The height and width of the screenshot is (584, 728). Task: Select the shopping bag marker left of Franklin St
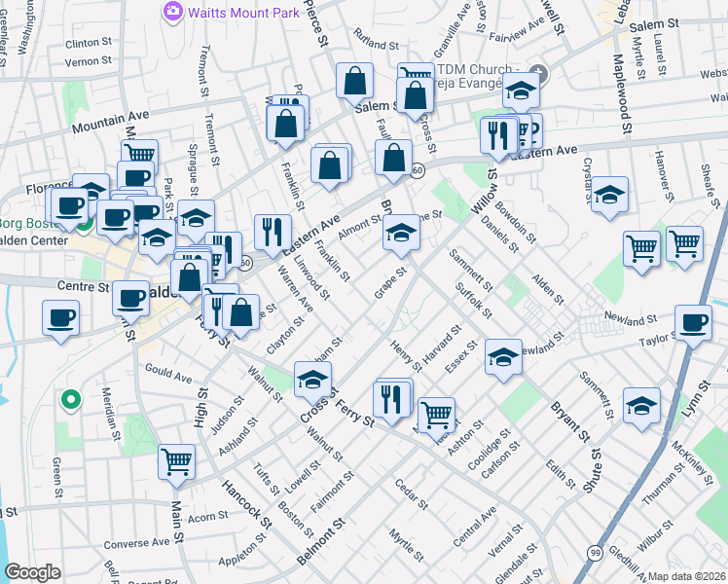(285, 126)
